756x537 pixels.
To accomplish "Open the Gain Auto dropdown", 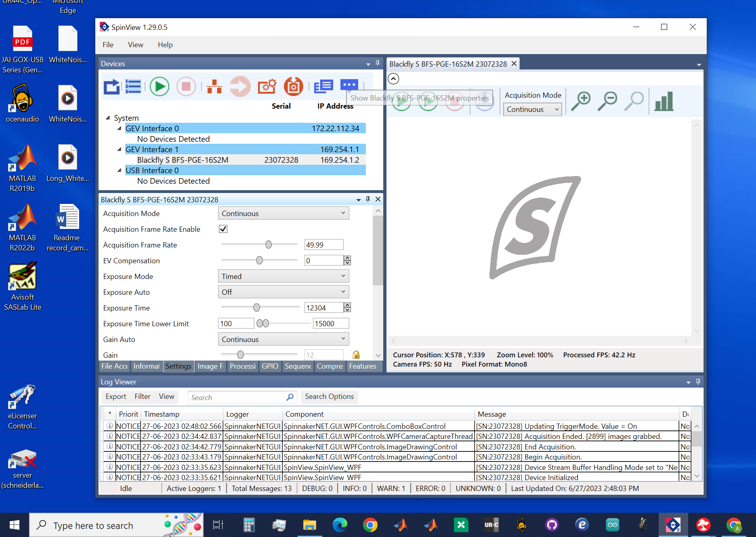I will pos(283,339).
